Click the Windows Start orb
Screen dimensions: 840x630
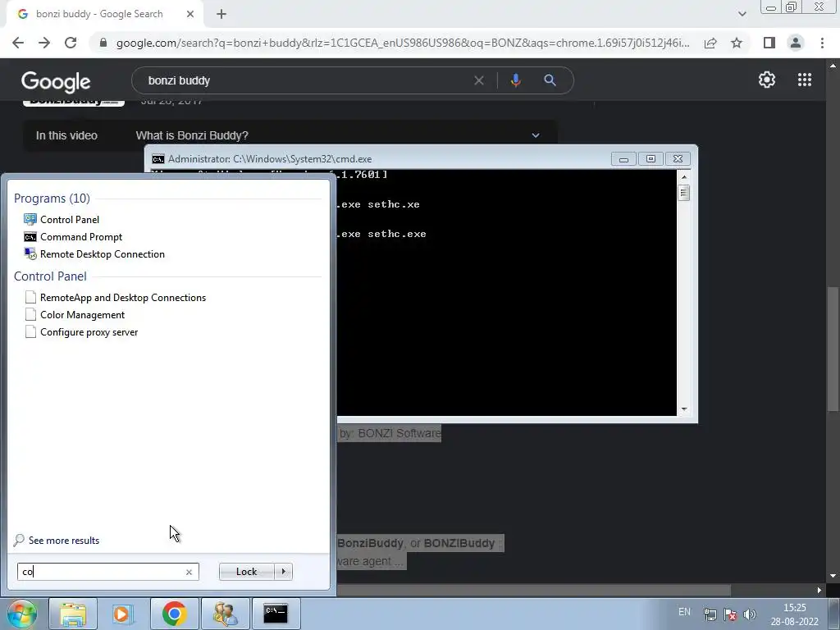coord(21,614)
